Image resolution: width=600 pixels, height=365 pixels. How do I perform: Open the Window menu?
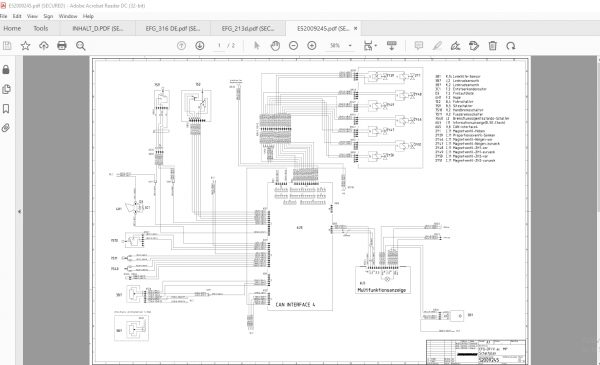pyautogui.click(x=68, y=16)
